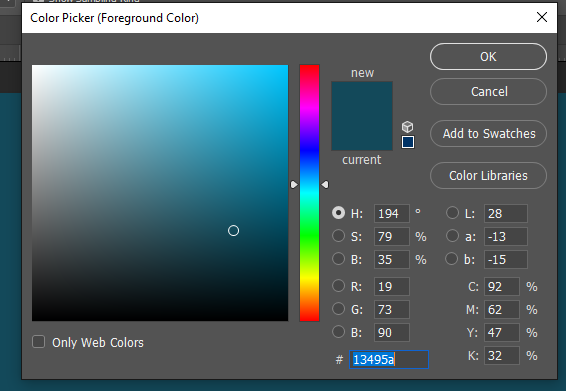Click the Color Picker (Foreground Color) title text

pos(114,18)
